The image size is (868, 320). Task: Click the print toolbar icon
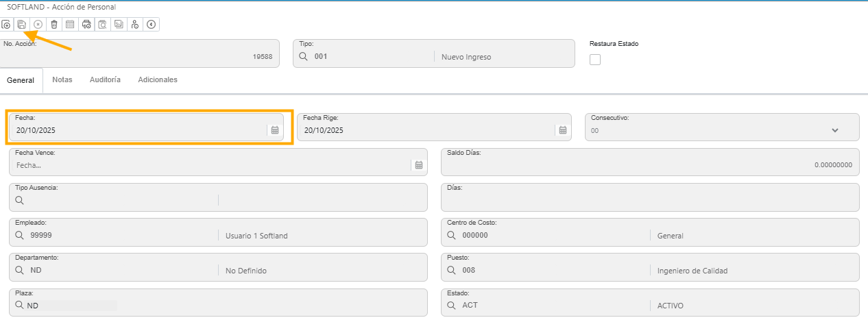click(x=86, y=24)
